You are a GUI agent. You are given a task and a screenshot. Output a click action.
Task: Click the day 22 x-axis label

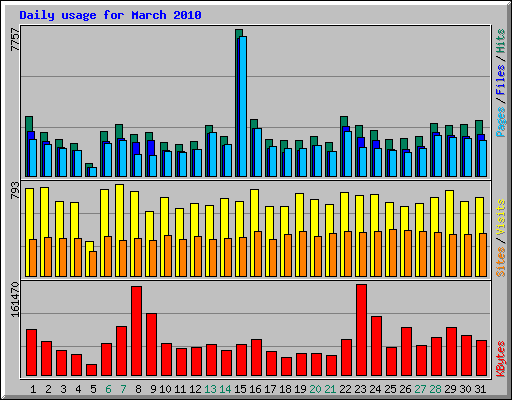(x=345, y=389)
